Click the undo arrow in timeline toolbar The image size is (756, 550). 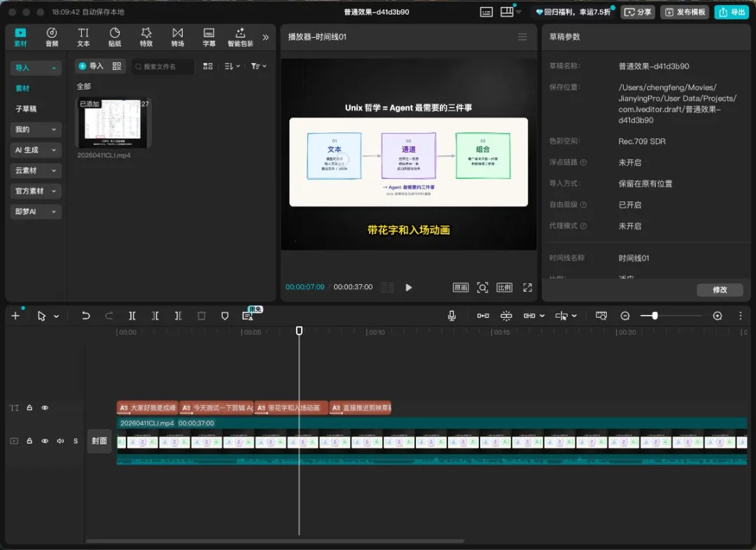[85, 316]
